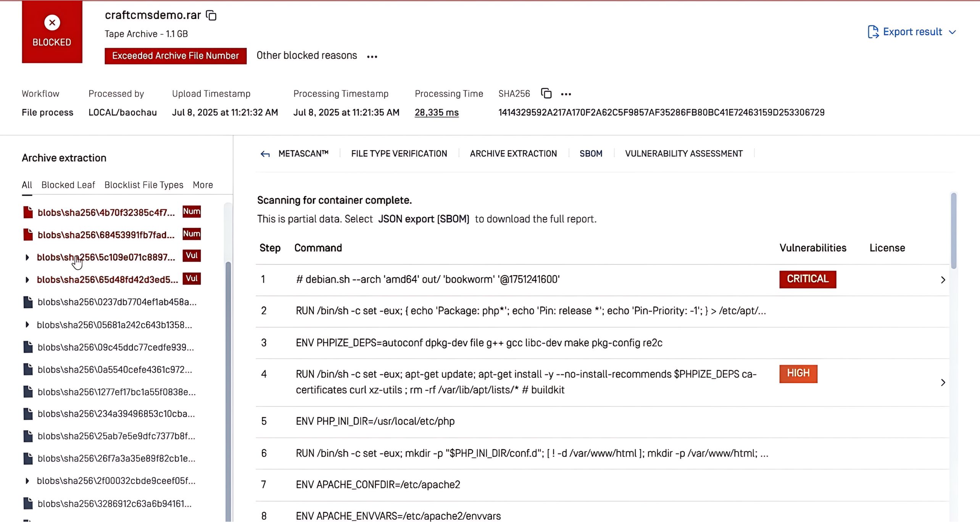The width and height of the screenshot is (980, 522).
Task: Copy the craftcmsdemo.rar filename
Action: (211, 15)
